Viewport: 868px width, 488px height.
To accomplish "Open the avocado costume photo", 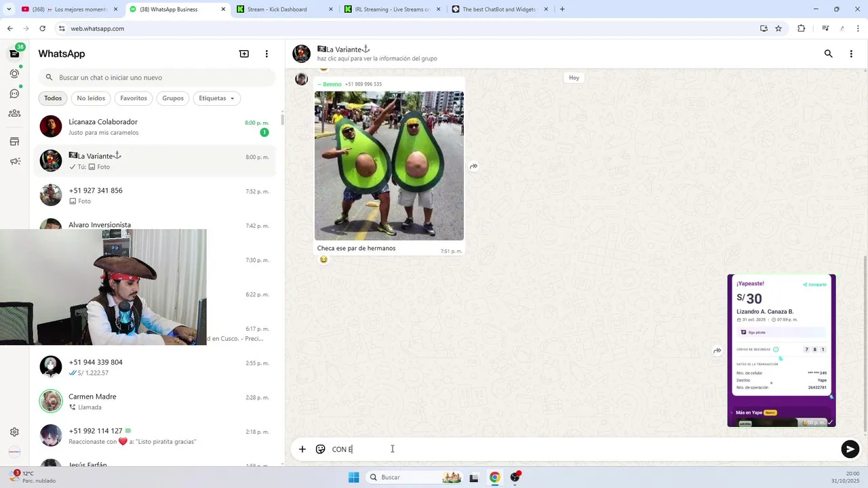I will click(x=389, y=166).
